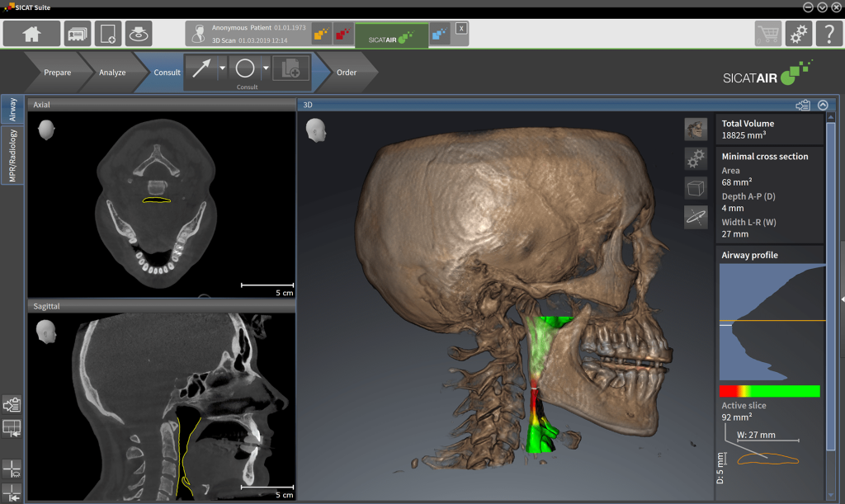
Task: Select the circle drawing tool
Action: tap(245, 68)
